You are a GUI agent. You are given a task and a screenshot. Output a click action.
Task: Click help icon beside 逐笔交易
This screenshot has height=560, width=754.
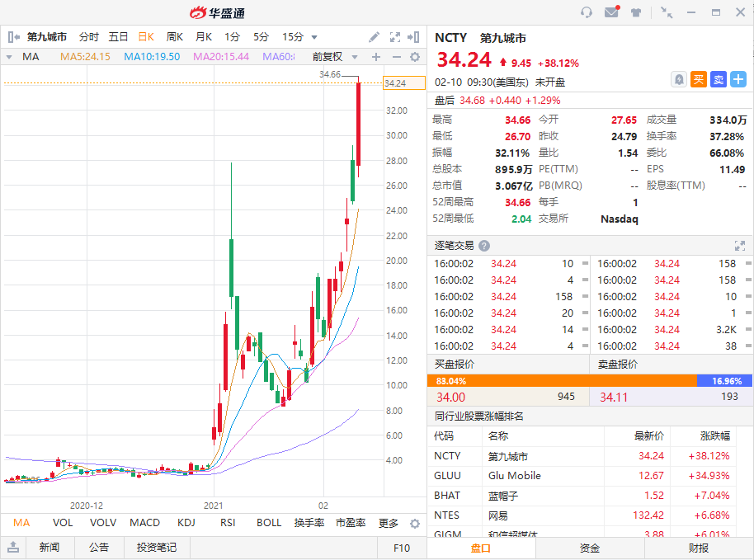point(484,246)
